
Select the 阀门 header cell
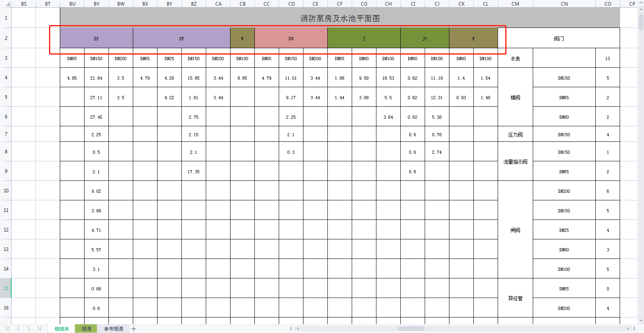click(559, 38)
